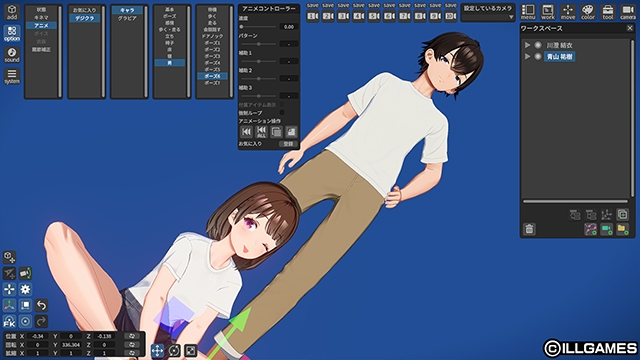Click the duplicate object icon in Workspace
This screenshot has width=640, height=360.
[622, 214]
